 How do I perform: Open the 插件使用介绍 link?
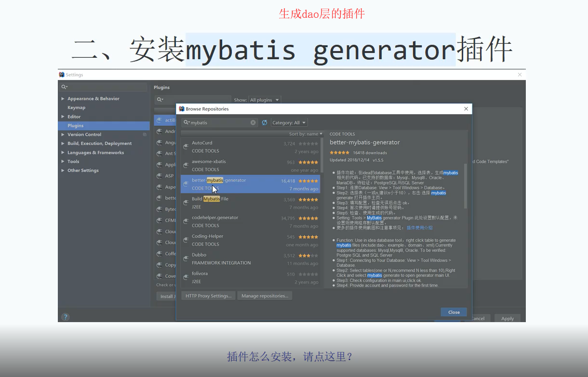pyautogui.click(x=420, y=228)
